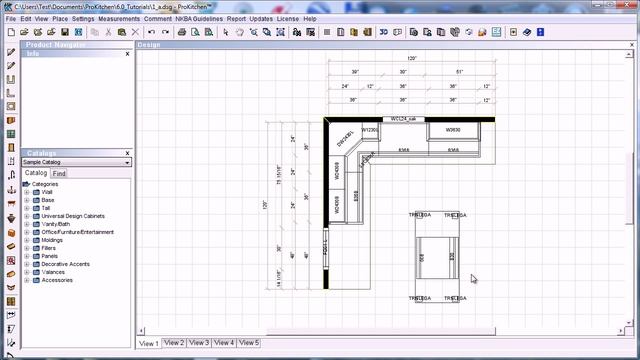Click the door placement icon

point(11,147)
